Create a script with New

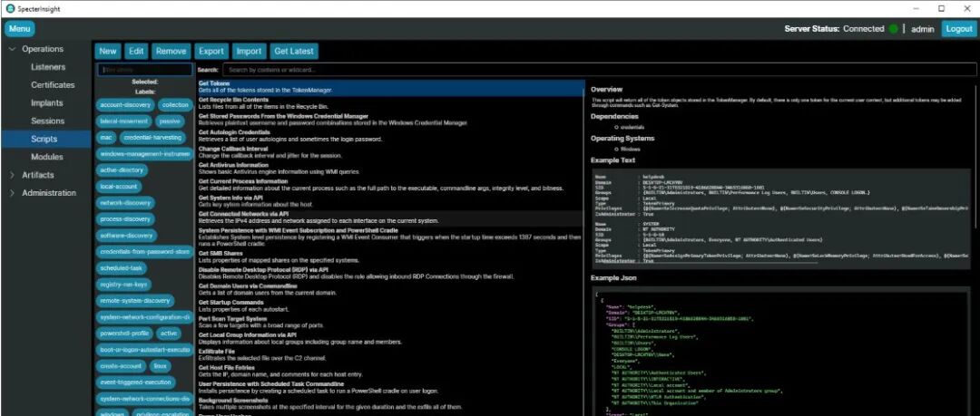pyautogui.click(x=107, y=52)
